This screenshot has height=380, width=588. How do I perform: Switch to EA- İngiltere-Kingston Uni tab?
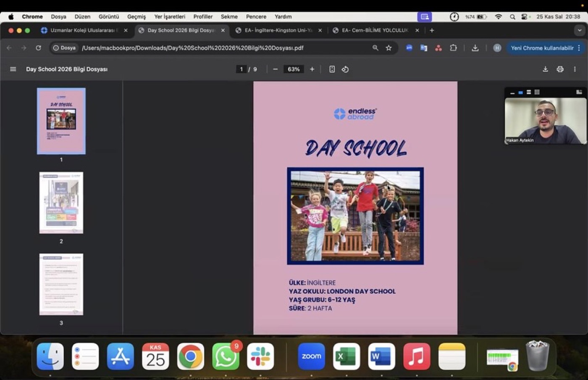(278, 30)
